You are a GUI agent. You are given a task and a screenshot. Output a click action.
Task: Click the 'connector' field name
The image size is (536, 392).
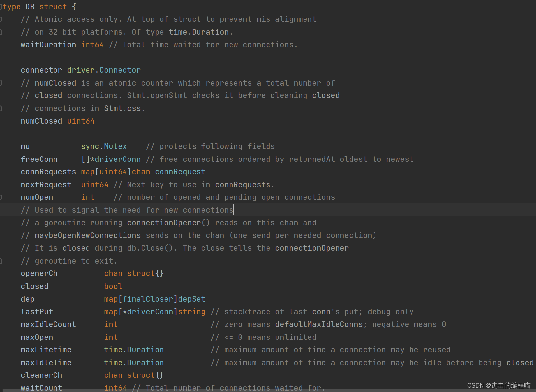click(42, 70)
